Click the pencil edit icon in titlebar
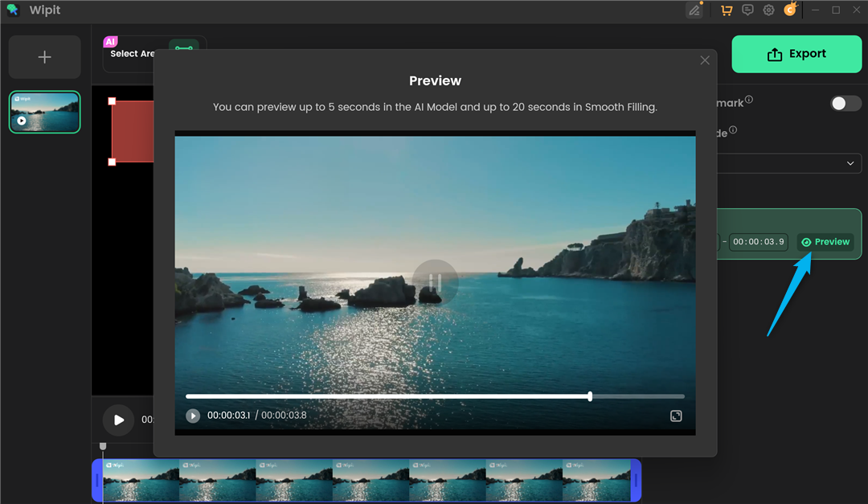This screenshot has width=868, height=504. tap(694, 10)
